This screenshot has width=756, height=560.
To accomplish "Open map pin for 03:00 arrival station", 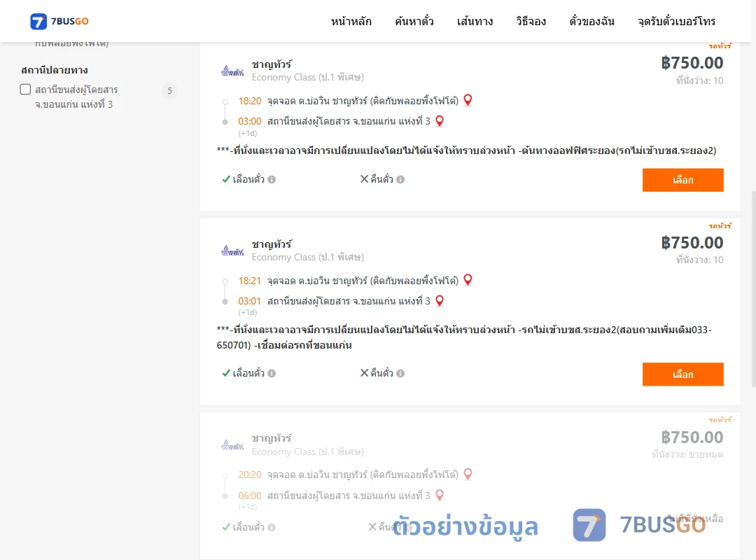I will (x=440, y=120).
